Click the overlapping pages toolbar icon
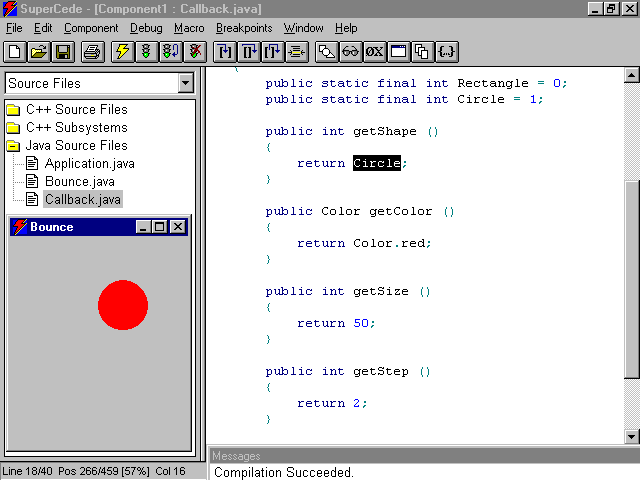The height and width of the screenshot is (480, 640). tap(422, 52)
